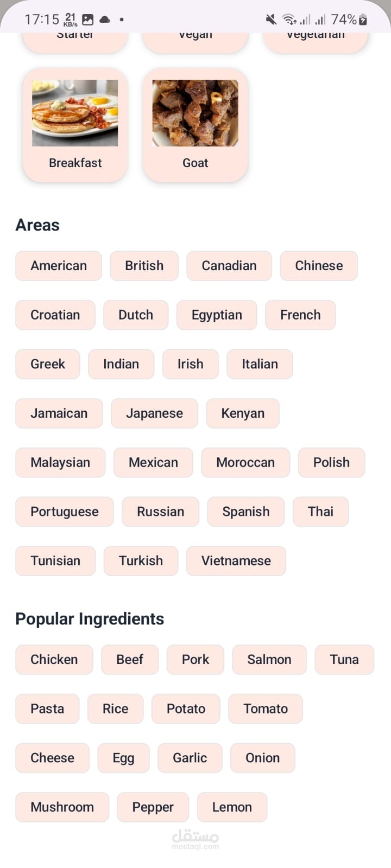The height and width of the screenshot is (868, 391).
Task: Choose the Italian cuisine chip
Action: [260, 364]
